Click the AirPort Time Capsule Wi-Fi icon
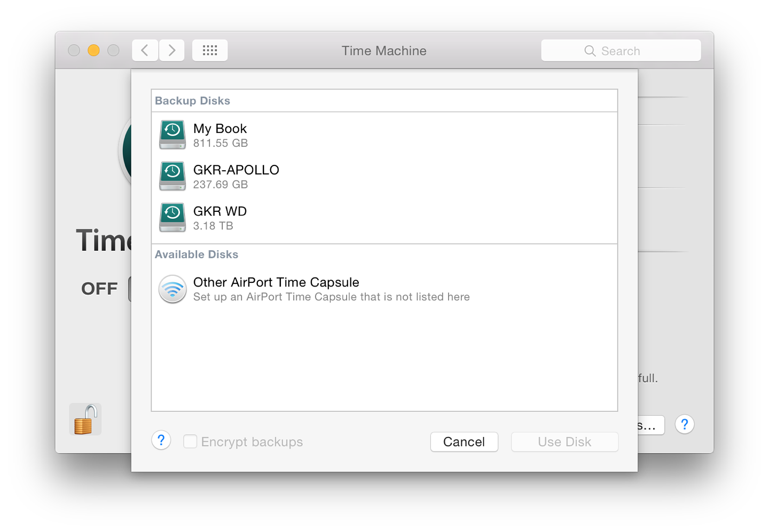Viewport: 769px width, 532px height. [172, 289]
